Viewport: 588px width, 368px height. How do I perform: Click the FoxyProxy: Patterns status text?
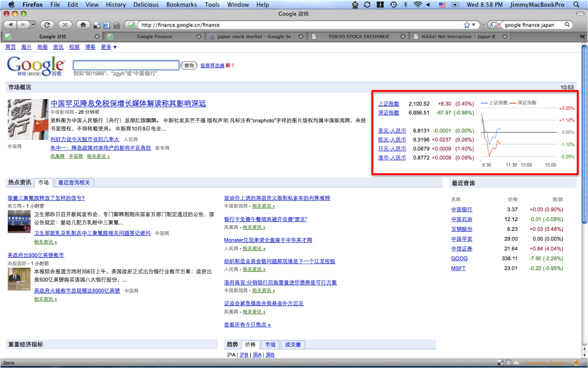pos(546,363)
